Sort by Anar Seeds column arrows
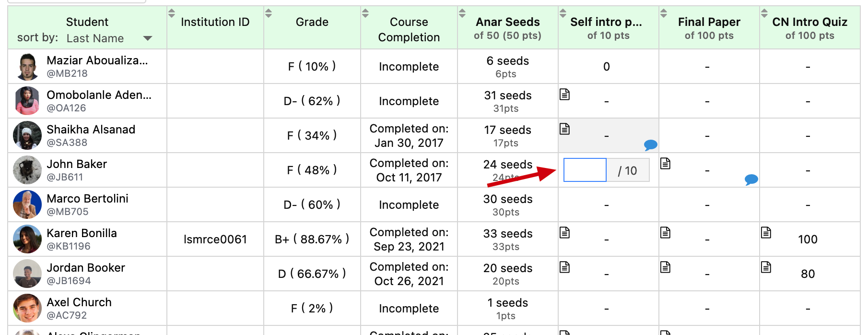The height and width of the screenshot is (335, 868). 462,13
